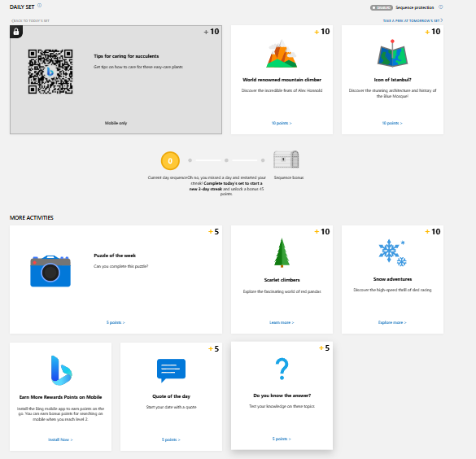Go back to today's set
The height and width of the screenshot is (459, 476).
(30, 20)
